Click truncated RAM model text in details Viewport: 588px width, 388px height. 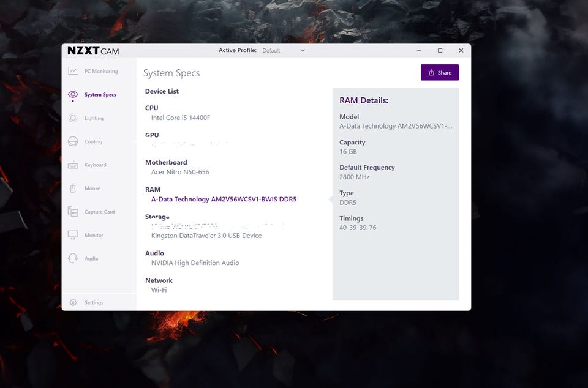coord(396,126)
